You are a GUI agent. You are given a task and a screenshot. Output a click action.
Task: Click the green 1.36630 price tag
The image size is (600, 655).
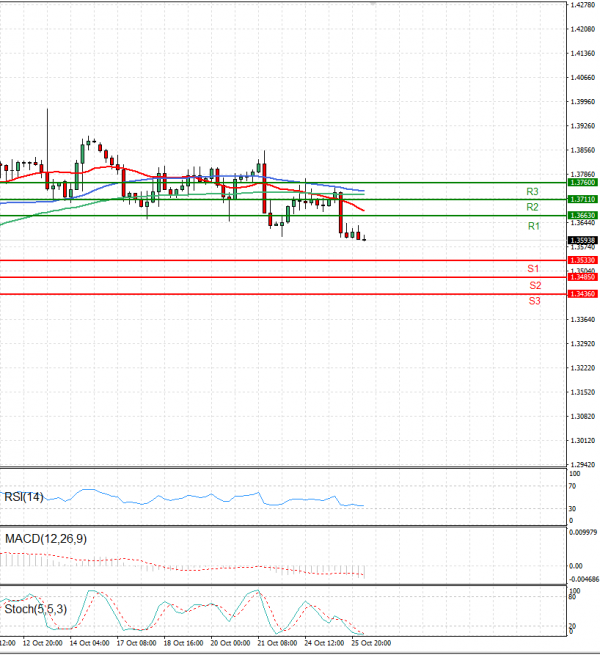pyautogui.click(x=582, y=216)
